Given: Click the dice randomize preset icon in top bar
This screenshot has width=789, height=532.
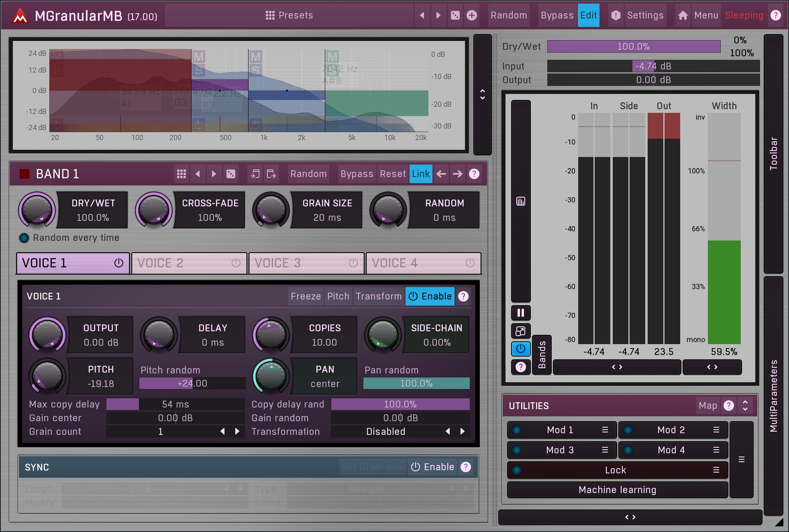Looking at the screenshot, I should pyautogui.click(x=455, y=15).
